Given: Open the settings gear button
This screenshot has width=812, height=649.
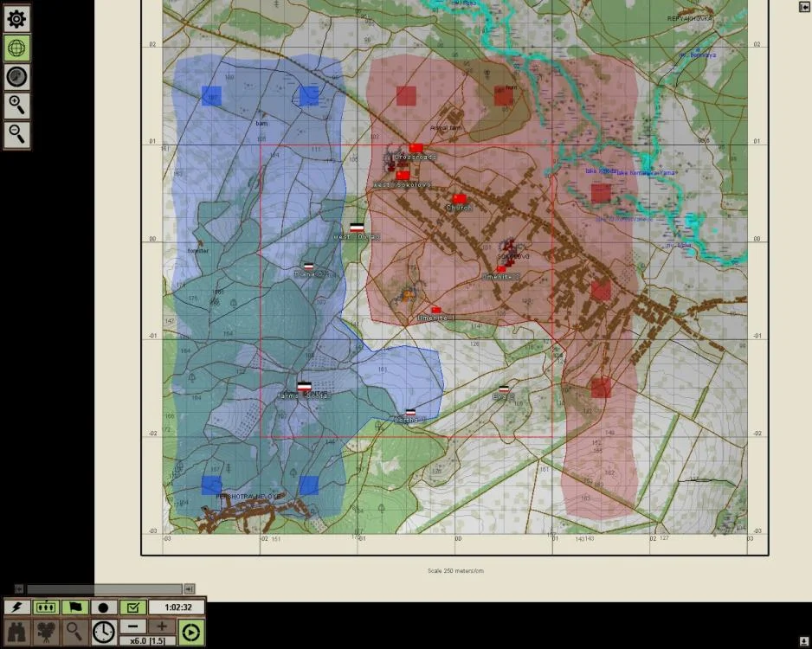Looking at the screenshot, I should (16, 18).
